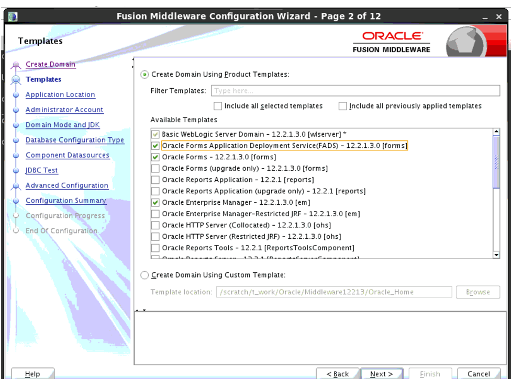The image size is (512, 384).
Task: Navigate to Database Configuration Type step
Action: click(x=75, y=140)
